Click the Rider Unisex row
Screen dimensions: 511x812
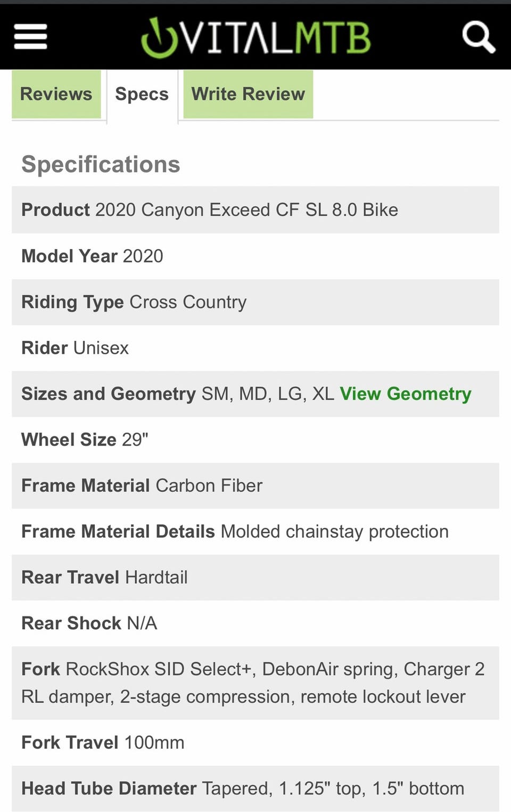pos(256,348)
